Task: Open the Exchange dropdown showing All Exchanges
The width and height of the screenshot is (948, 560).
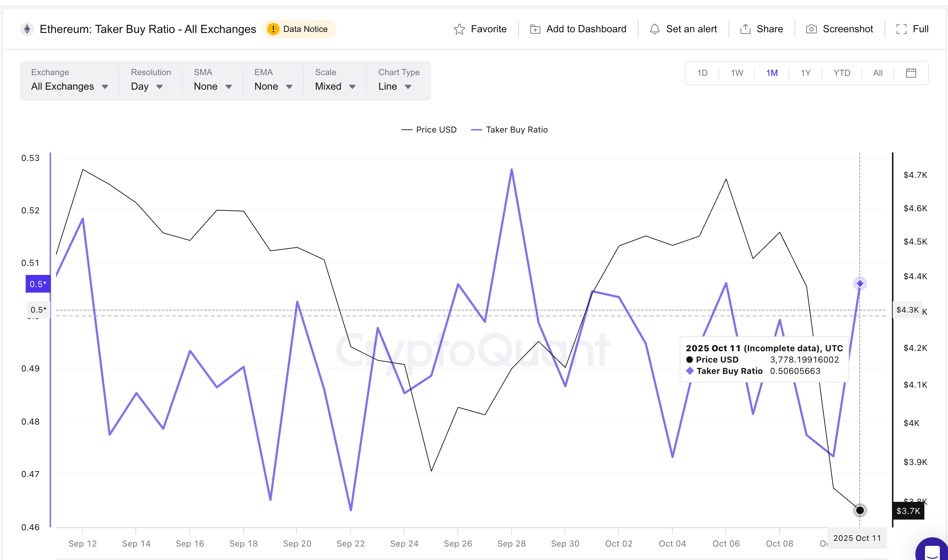Action: coord(70,86)
